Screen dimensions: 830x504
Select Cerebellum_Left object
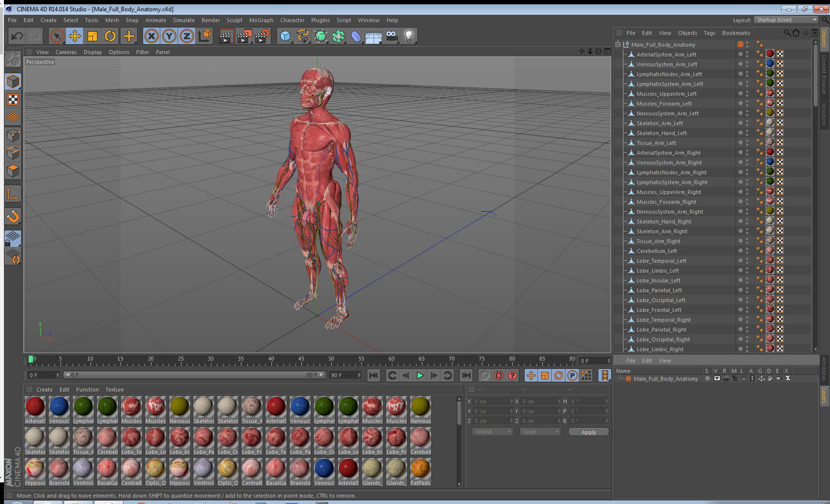pyautogui.click(x=656, y=251)
